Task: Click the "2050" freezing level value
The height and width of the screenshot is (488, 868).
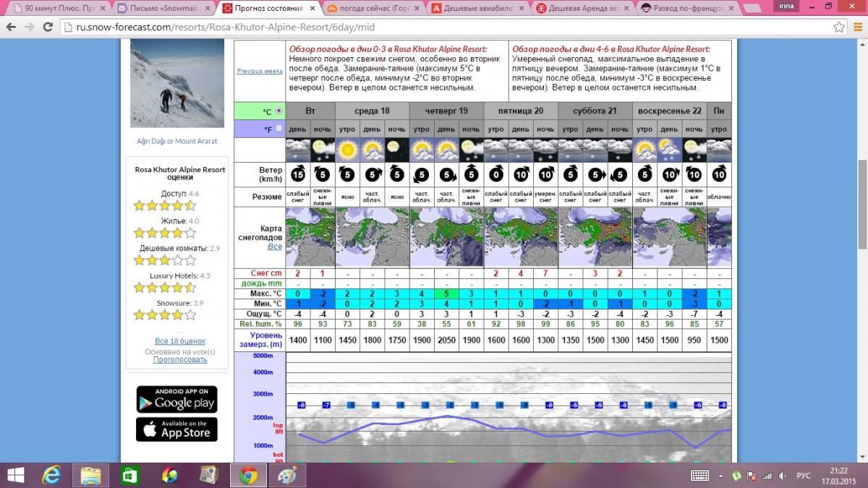Action: (x=446, y=340)
